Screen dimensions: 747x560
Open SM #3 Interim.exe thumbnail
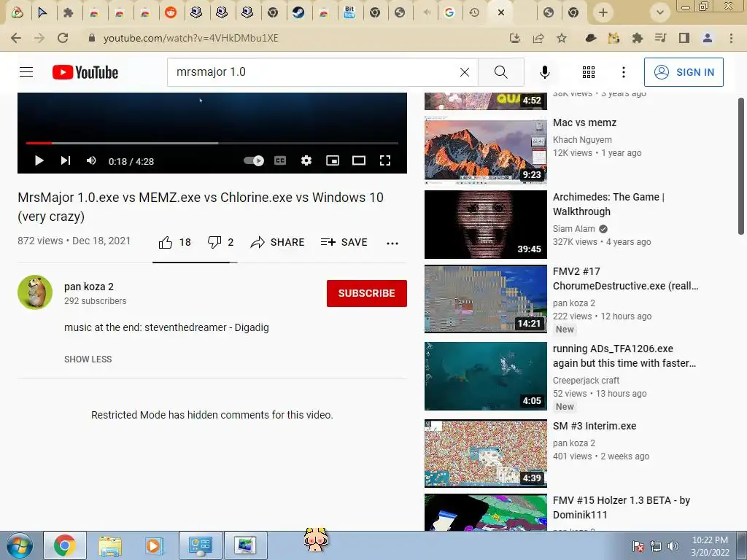tap(485, 454)
